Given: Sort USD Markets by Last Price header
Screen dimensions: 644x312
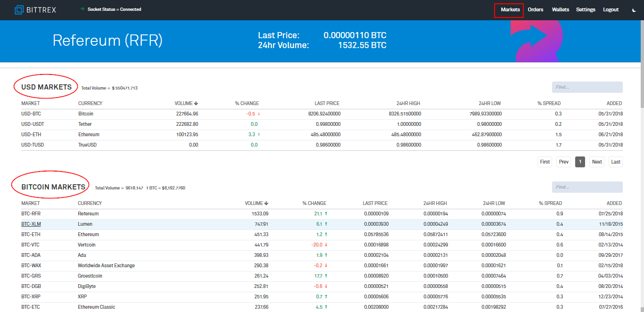Looking at the screenshot, I should (327, 103).
